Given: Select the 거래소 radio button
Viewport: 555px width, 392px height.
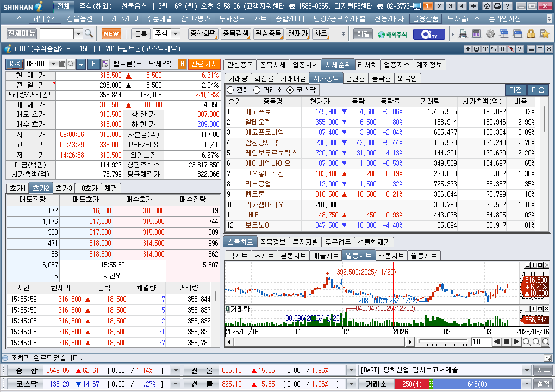Looking at the screenshot, I should tap(257, 90).
